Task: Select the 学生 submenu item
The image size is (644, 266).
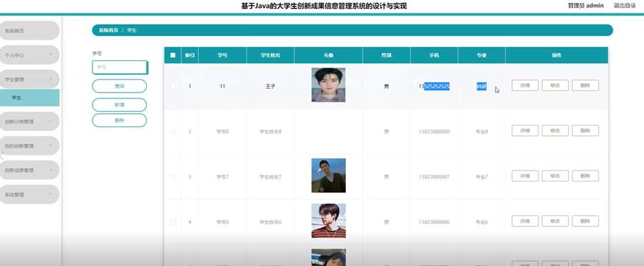Action: 29,98
